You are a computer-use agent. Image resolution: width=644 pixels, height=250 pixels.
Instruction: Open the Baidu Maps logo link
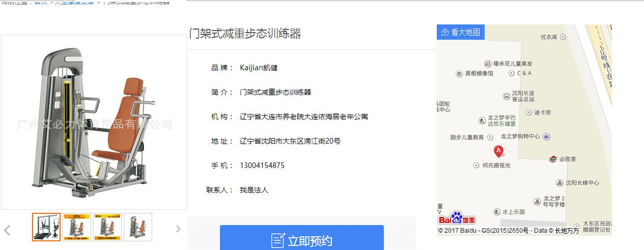click(x=457, y=218)
